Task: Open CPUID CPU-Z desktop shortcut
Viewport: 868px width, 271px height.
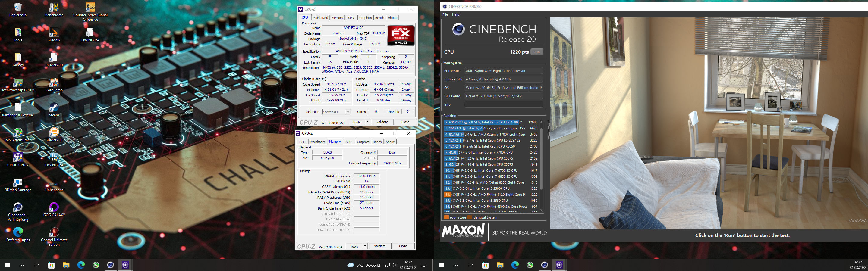Action: 18,160
